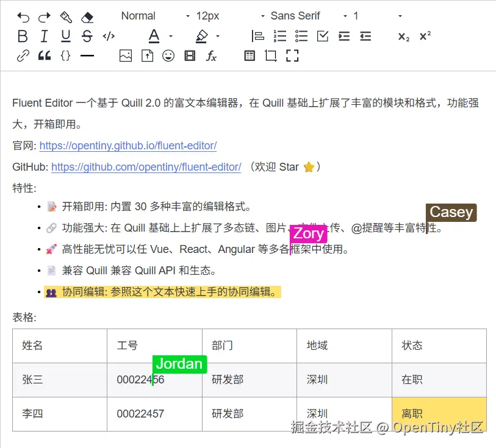Click the Jordan collaborator cursor label
496x448 pixels.
[179, 364]
